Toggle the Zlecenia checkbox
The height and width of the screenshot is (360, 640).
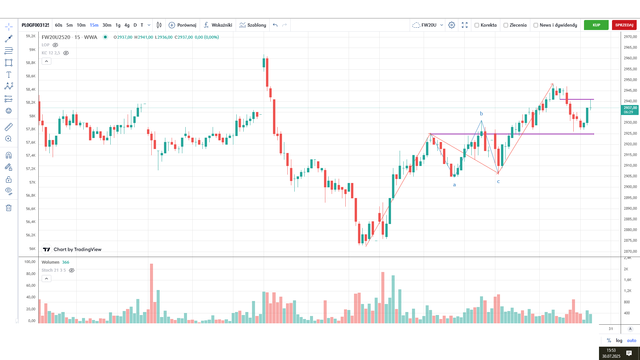pos(505,25)
